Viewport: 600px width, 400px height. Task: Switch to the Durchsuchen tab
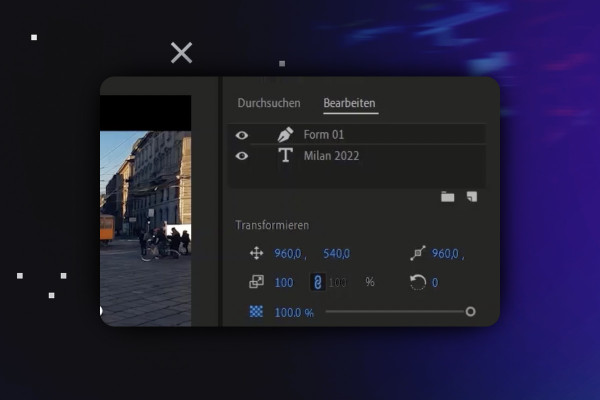point(269,103)
